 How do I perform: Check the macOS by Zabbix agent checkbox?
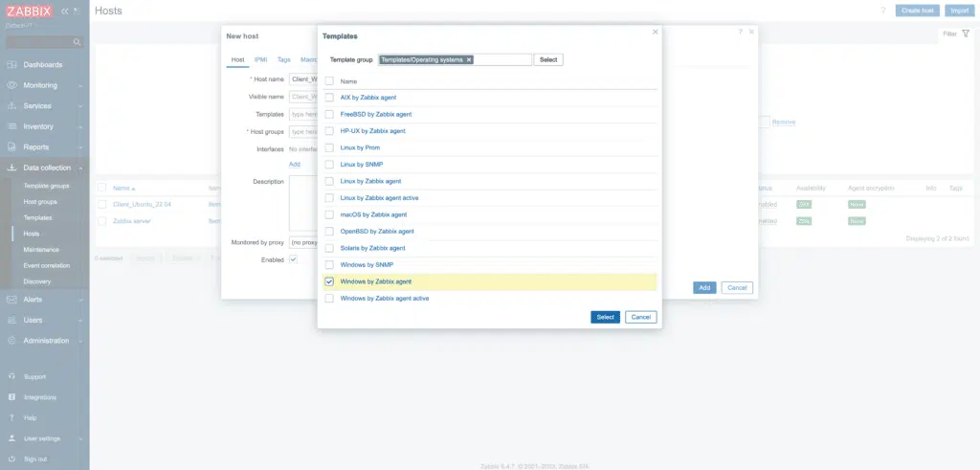(x=329, y=214)
